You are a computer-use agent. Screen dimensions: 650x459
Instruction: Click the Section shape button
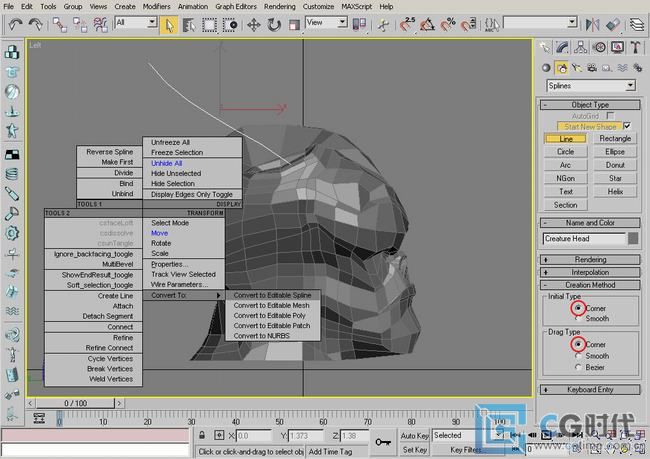[x=565, y=205]
